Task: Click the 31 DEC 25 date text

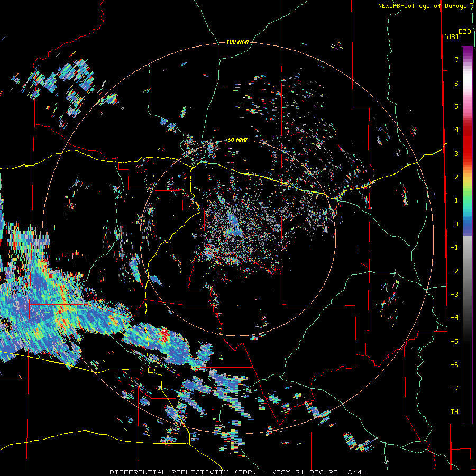Action: pyautogui.click(x=317, y=472)
